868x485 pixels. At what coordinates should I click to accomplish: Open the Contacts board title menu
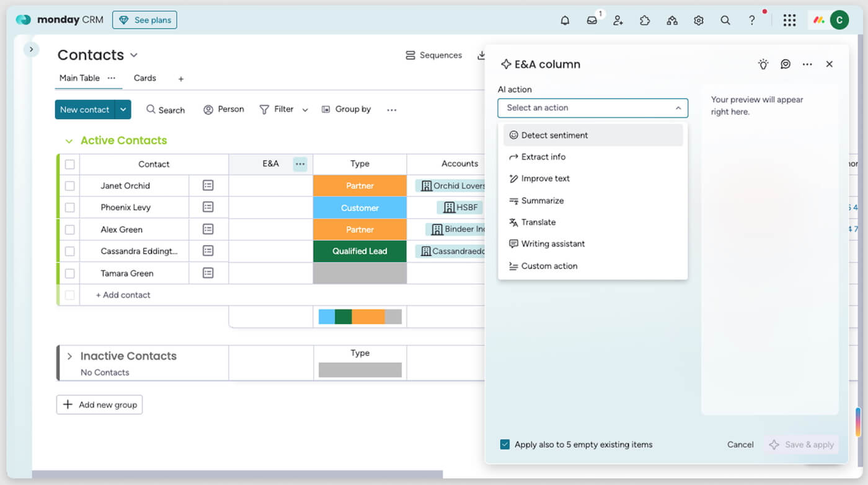pos(134,55)
